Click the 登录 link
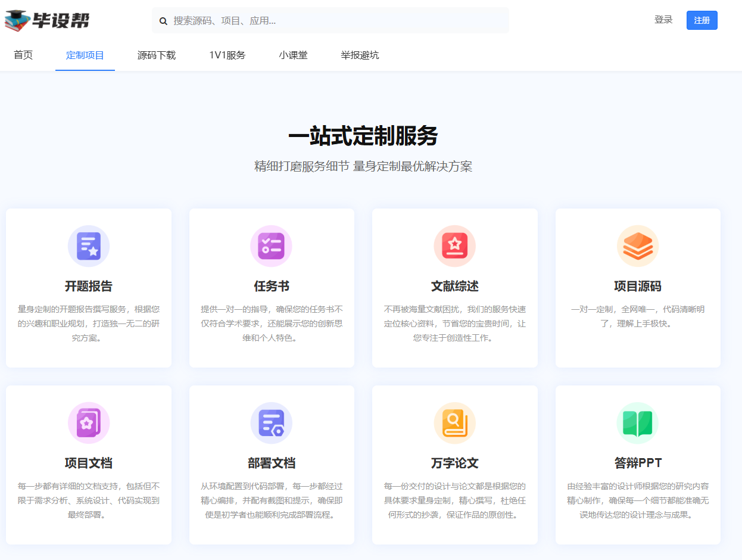The image size is (742, 560). click(663, 20)
